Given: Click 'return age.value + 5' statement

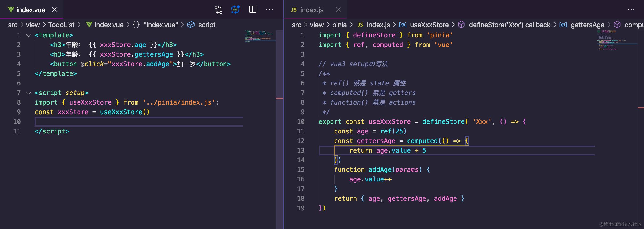Looking at the screenshot, I should point(388,151).
